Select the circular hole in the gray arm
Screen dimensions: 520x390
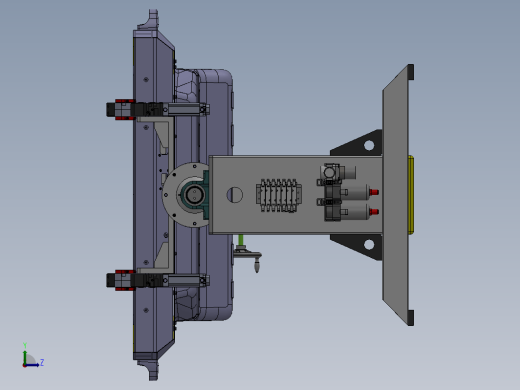pos(235,195)
